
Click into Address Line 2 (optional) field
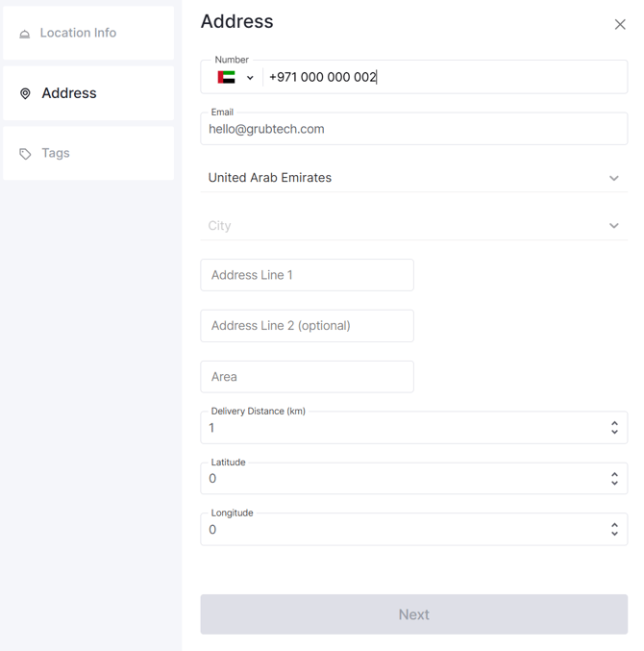[307, 326]
